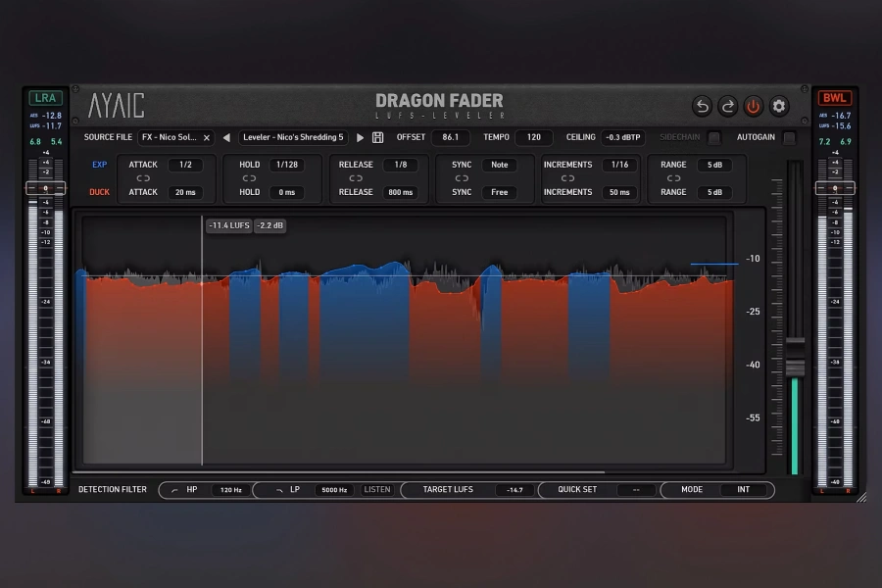Clear source file with the X icon

(x=207, y=138)
